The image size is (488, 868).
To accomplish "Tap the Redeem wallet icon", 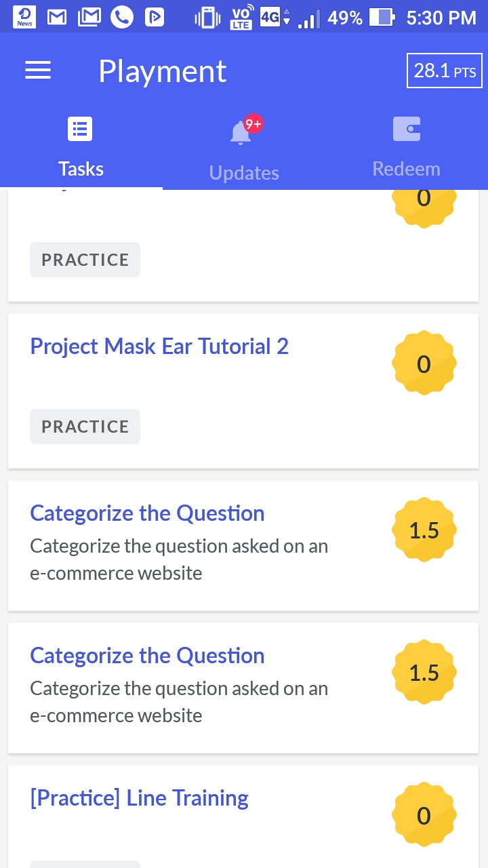I will [x=407, y=129].
